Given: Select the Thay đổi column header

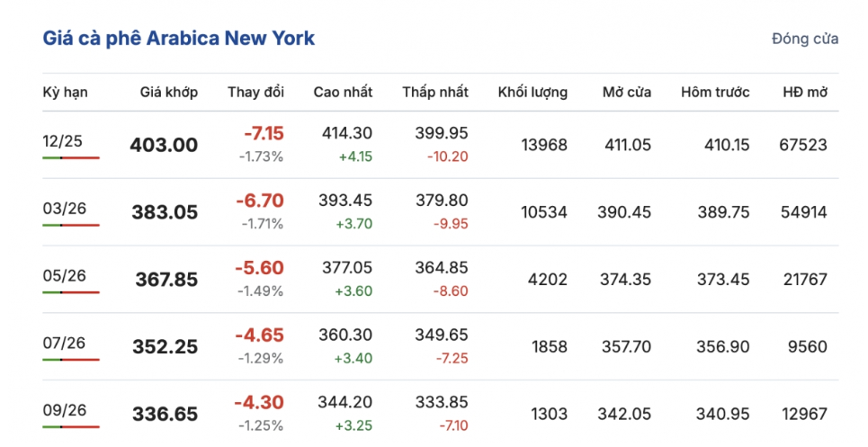Looking at the screenshot, I should (x=255, y=92).
